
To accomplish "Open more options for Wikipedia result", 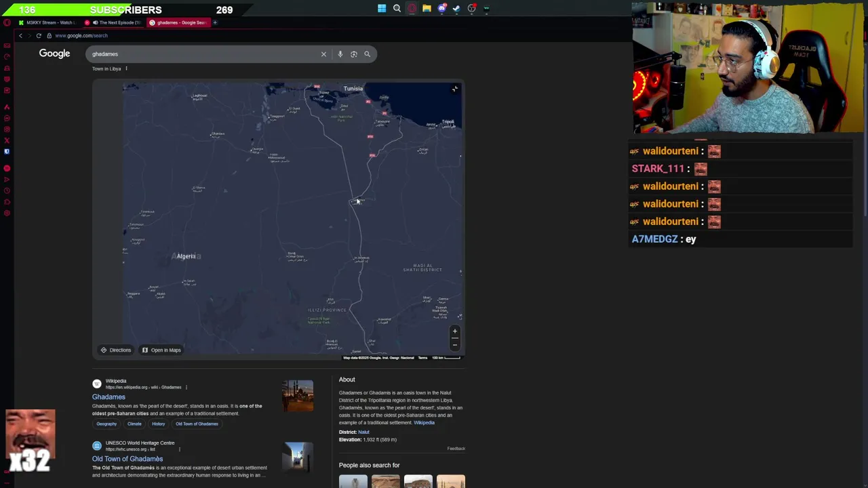I will [x=186, y=387].
